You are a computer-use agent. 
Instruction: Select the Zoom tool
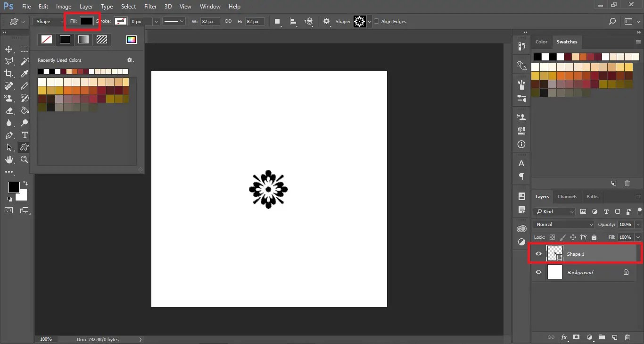tap(25, 160)
